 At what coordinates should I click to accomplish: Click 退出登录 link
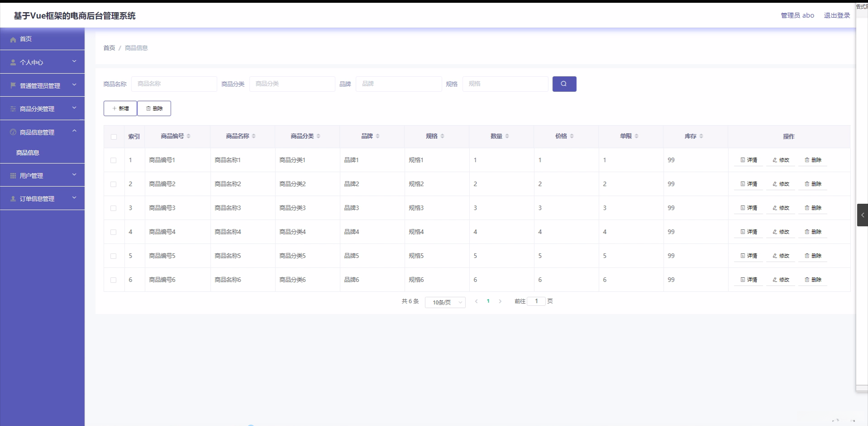(x=837, y=15)
